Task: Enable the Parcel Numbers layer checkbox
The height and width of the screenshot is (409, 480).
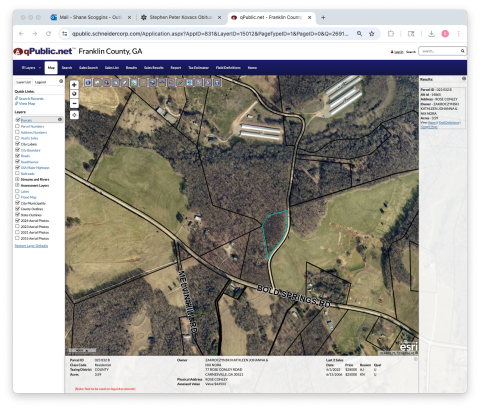Action: click(17, 126)
